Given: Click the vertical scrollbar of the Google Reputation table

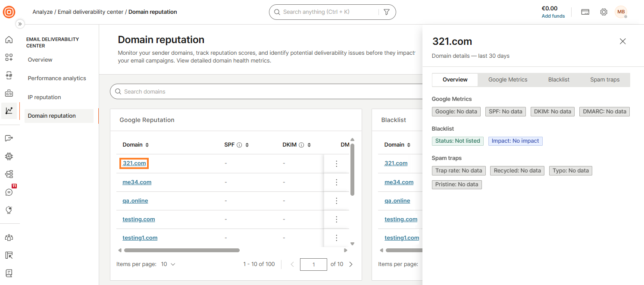Looking at the screenshot, I should tap(352, 169).
